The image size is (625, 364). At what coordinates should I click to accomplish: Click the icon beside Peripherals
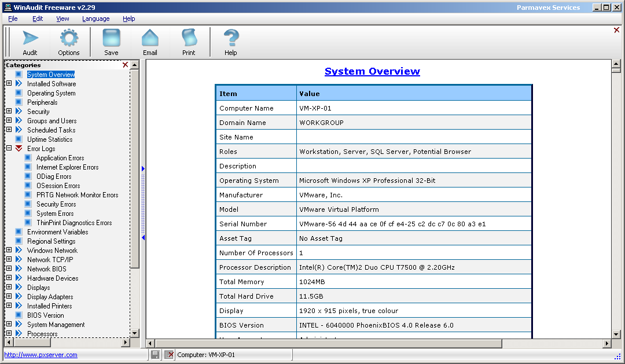tap(19, 102)
